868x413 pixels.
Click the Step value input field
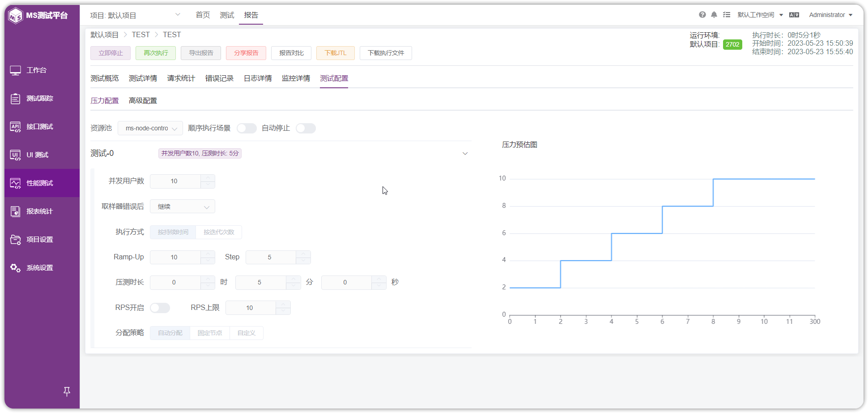[271, 257]
